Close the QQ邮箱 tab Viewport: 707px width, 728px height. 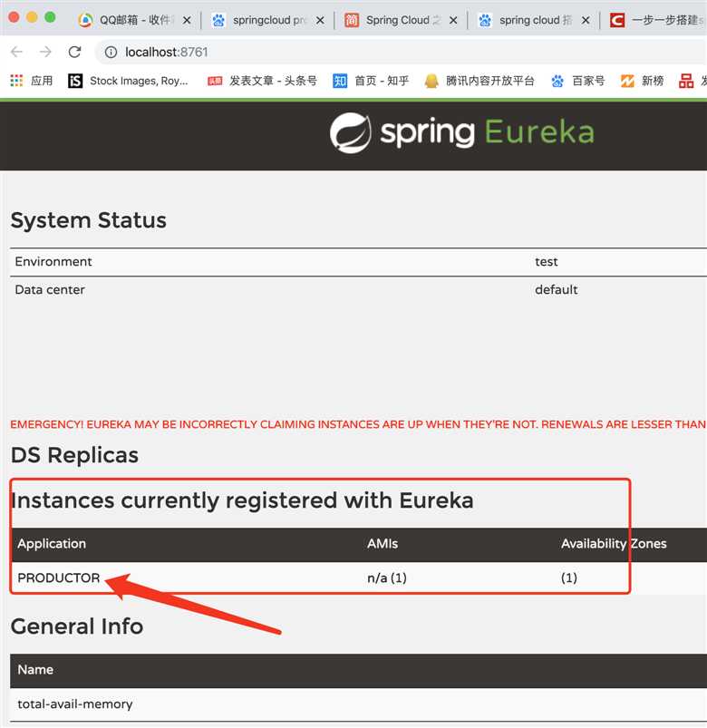point(187,20)
